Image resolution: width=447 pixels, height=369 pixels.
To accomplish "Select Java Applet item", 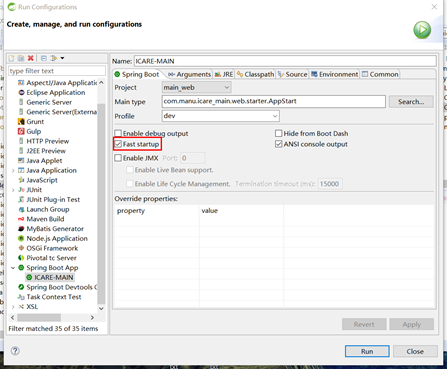I will point(44,160).
